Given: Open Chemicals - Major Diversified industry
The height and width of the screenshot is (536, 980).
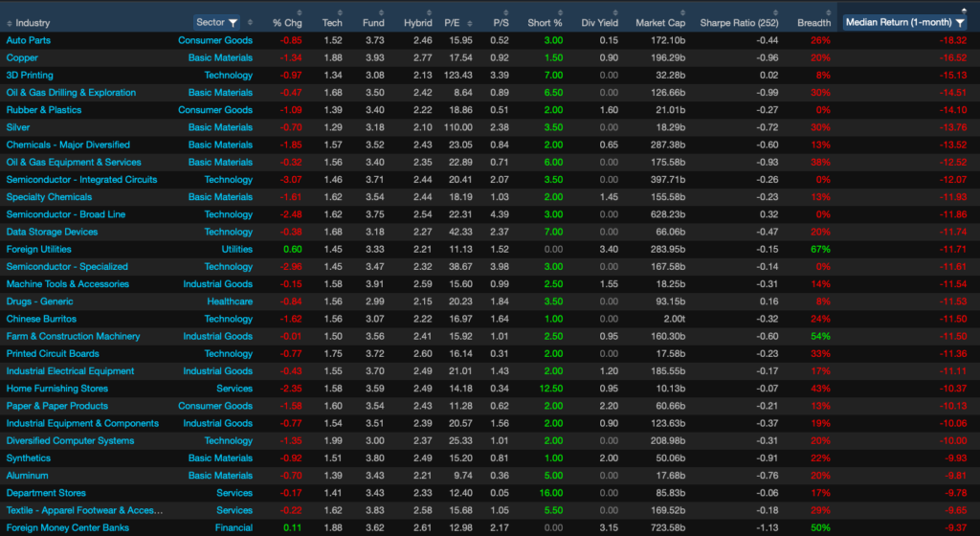Looking at the screenshot, I should (x=68, y=145).
